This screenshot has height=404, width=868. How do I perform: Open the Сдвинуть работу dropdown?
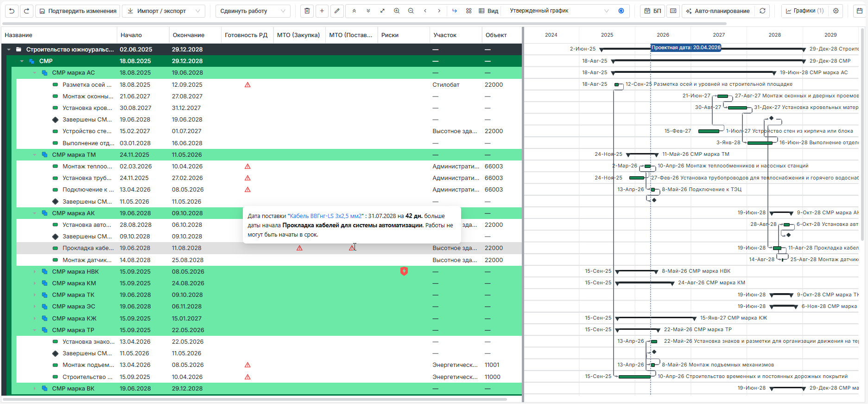253,11
